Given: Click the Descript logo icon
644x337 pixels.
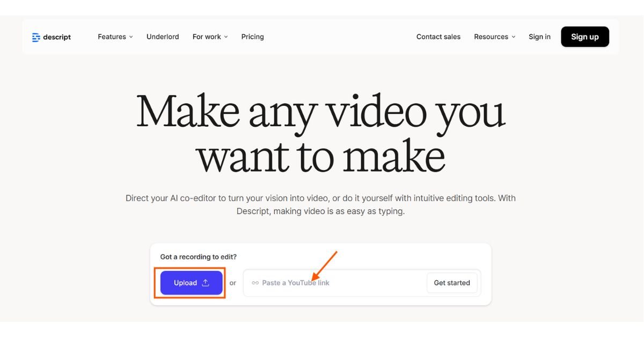Looking at the screenshot, I should 36,37.
